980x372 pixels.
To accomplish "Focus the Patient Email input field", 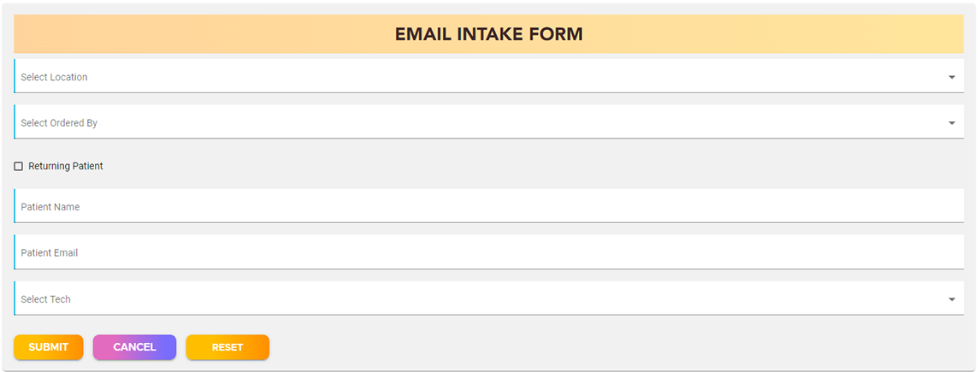I will pyautogui.click(x=487, y=253).
